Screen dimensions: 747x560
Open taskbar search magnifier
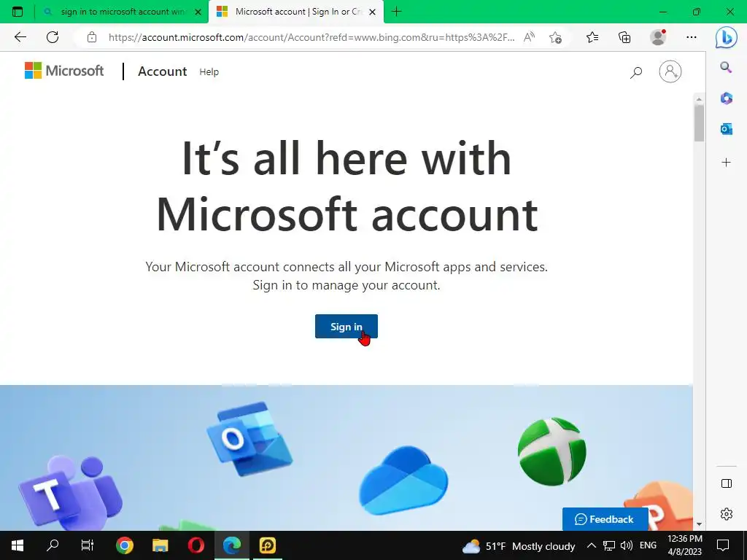pyautogui.click(x=53, y=545)
